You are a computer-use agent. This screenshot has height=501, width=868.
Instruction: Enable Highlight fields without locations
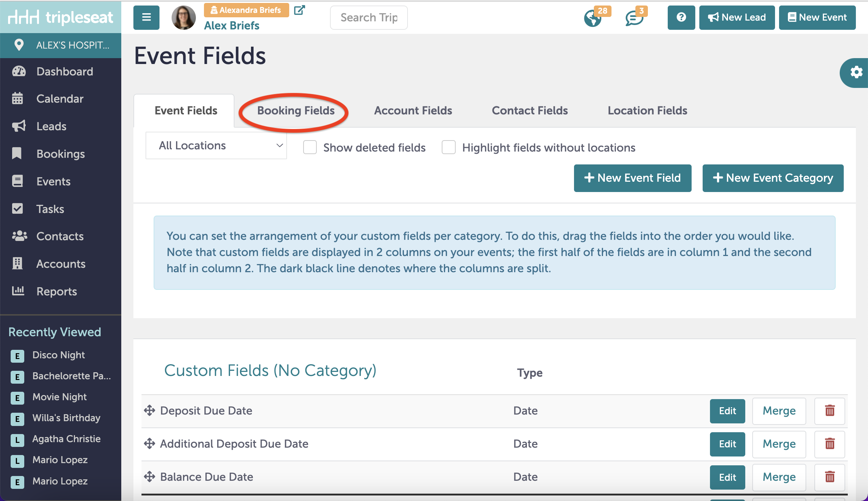[x=449, y=147]
